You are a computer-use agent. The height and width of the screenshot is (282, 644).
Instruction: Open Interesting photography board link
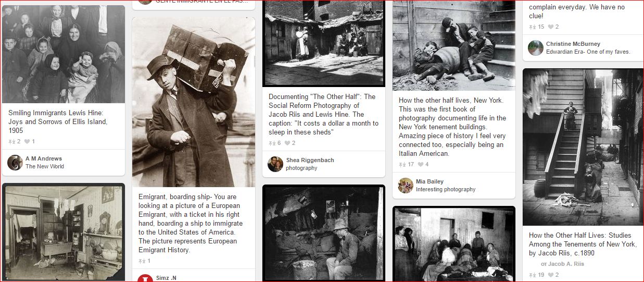[x=446, y=190]
